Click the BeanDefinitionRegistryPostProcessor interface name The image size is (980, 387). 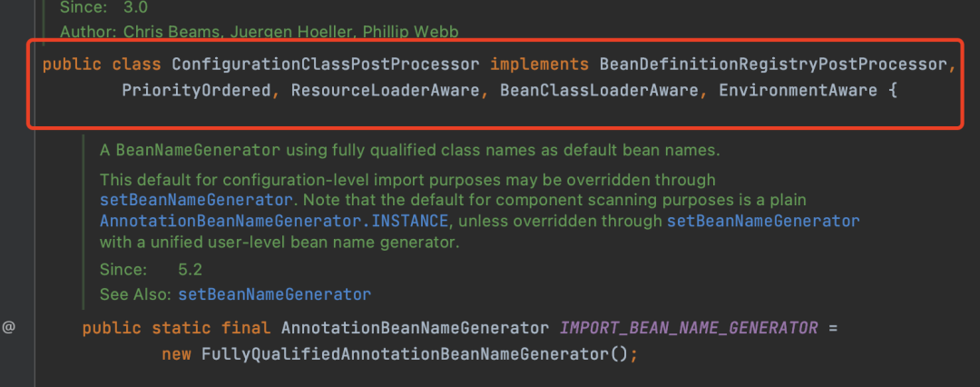(x=773, y=64)
